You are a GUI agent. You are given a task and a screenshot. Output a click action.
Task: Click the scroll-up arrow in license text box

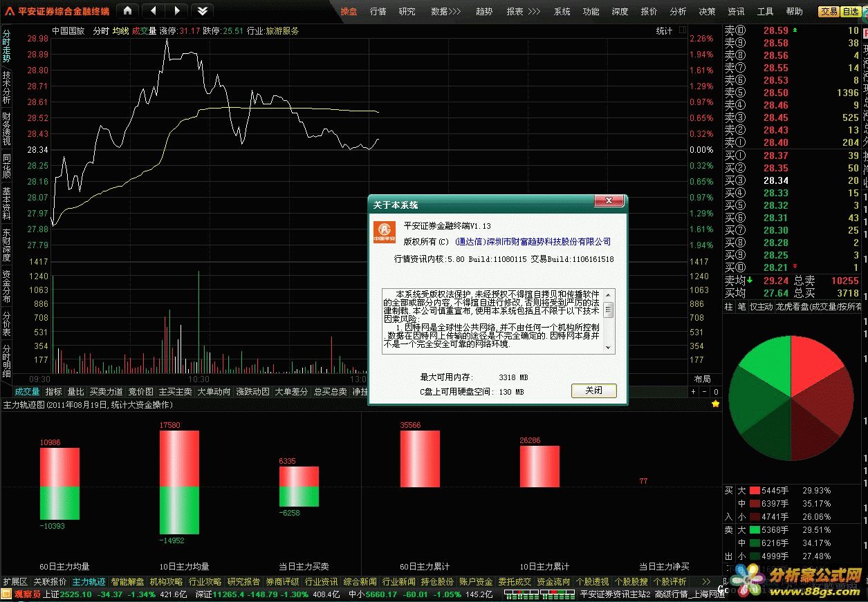coord(609,295)
